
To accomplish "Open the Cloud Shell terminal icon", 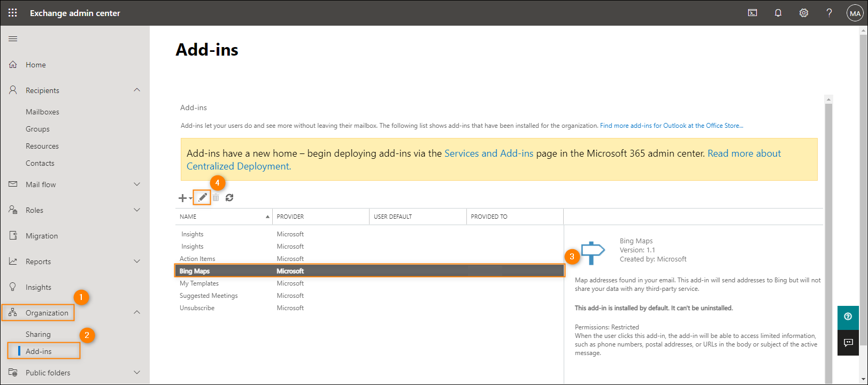I will 752,13.
